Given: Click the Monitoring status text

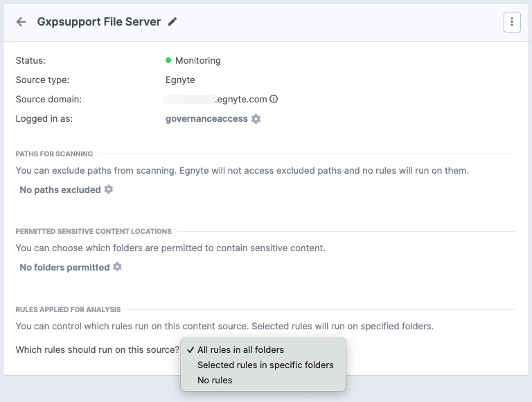Looking at the screenshot, I should tap(198, 61).
